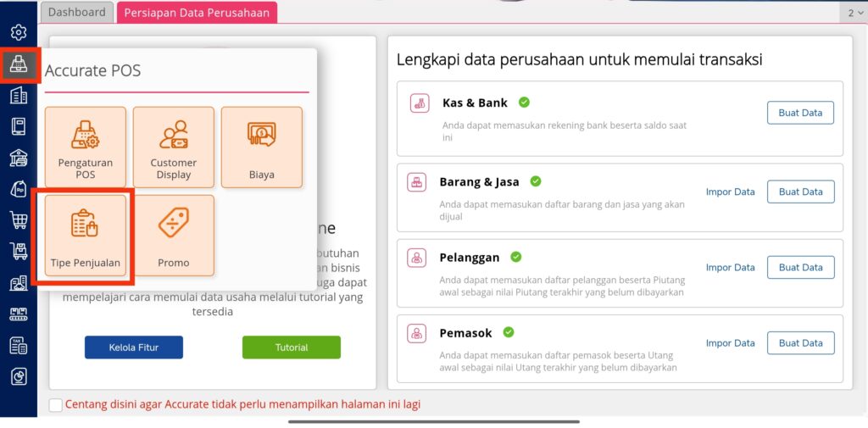This screenshot has width=868, height=428.
Task: Expand the tab count dropdown at top right
Action: tap(854, 14)
